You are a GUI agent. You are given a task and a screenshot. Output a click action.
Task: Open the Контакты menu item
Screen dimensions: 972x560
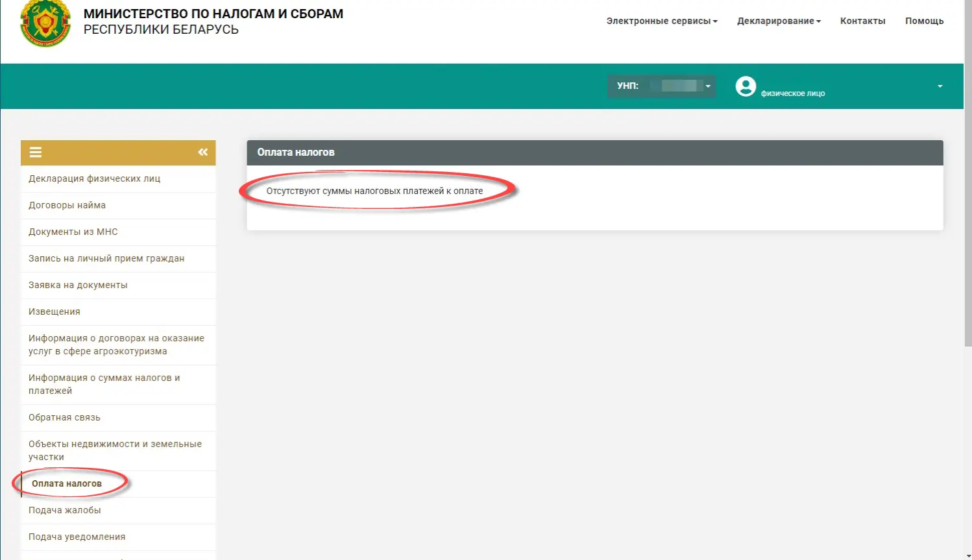coord(862,21)
